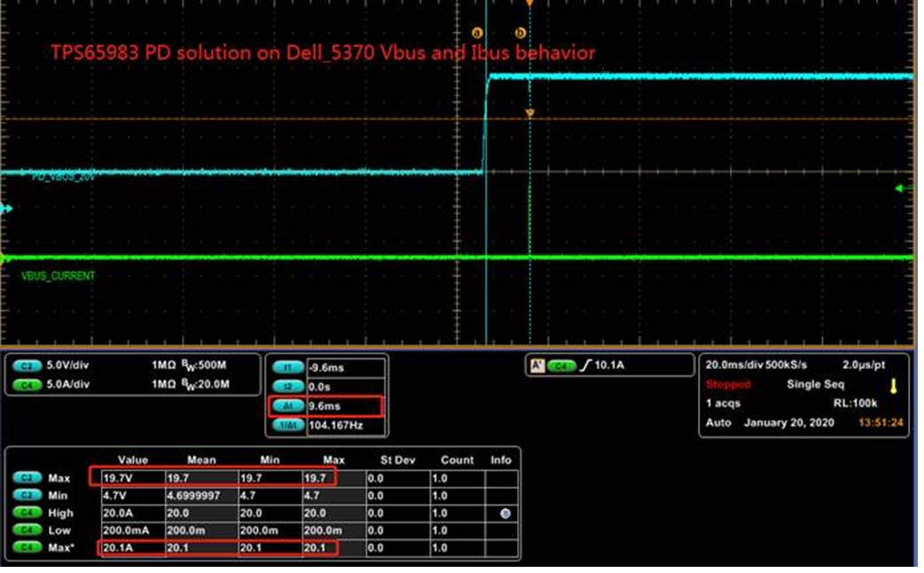
Task: Click the C4 trigger source badge
Action: point(561,366)
